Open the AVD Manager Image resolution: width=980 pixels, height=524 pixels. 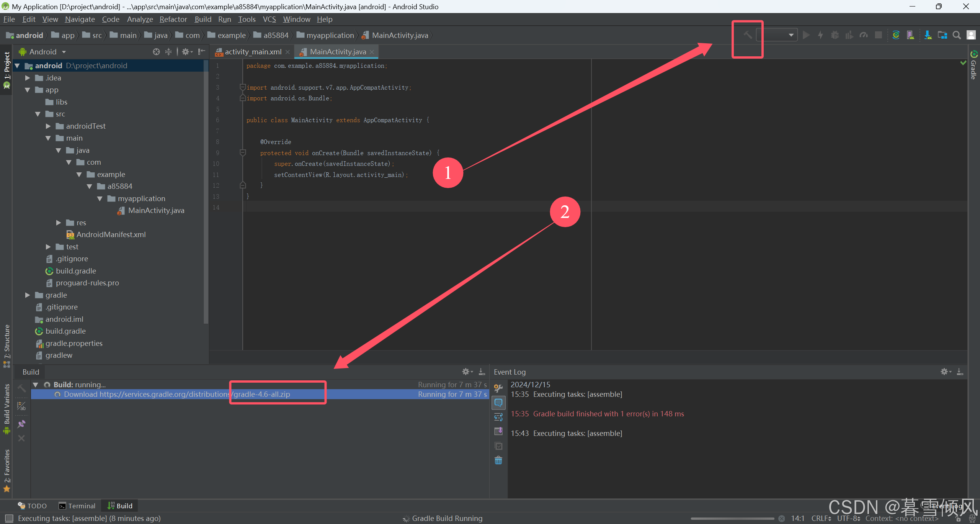pyautogui.click(x=910, y=35)
